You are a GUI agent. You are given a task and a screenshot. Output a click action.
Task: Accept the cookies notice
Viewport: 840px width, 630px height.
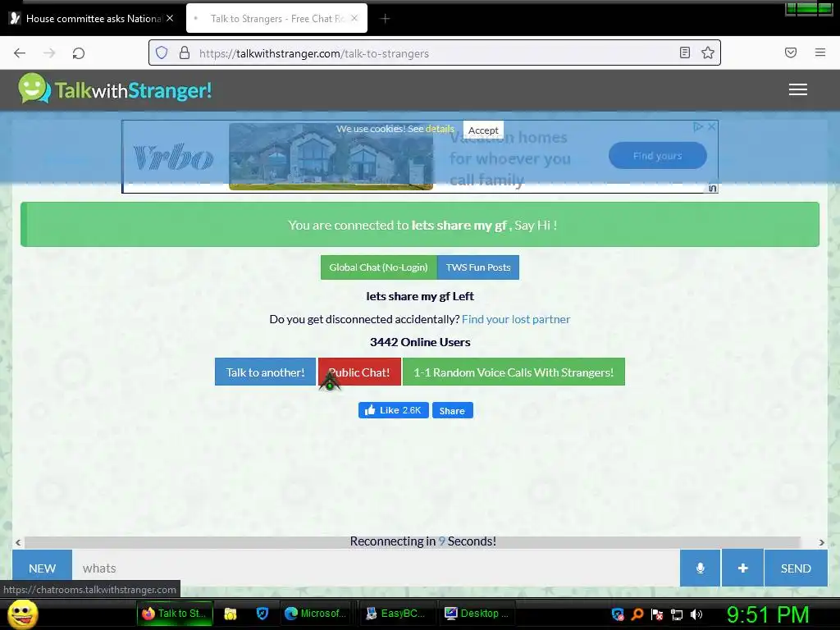483,130
